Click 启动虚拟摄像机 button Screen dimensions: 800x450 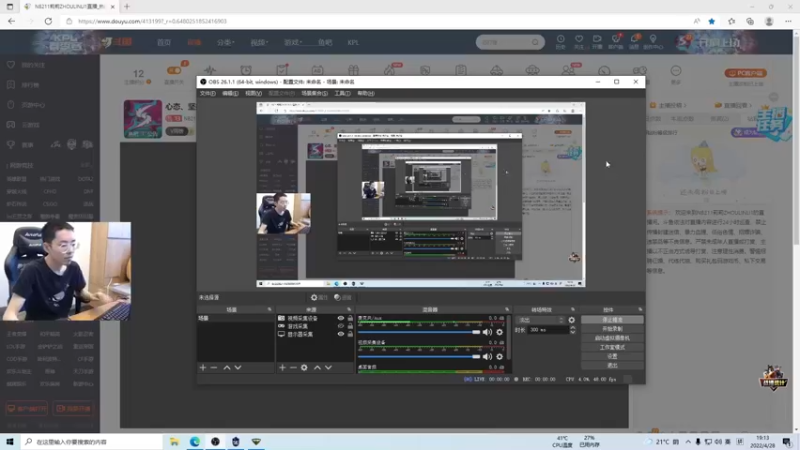pyautogui.click(x=612, y=338)
